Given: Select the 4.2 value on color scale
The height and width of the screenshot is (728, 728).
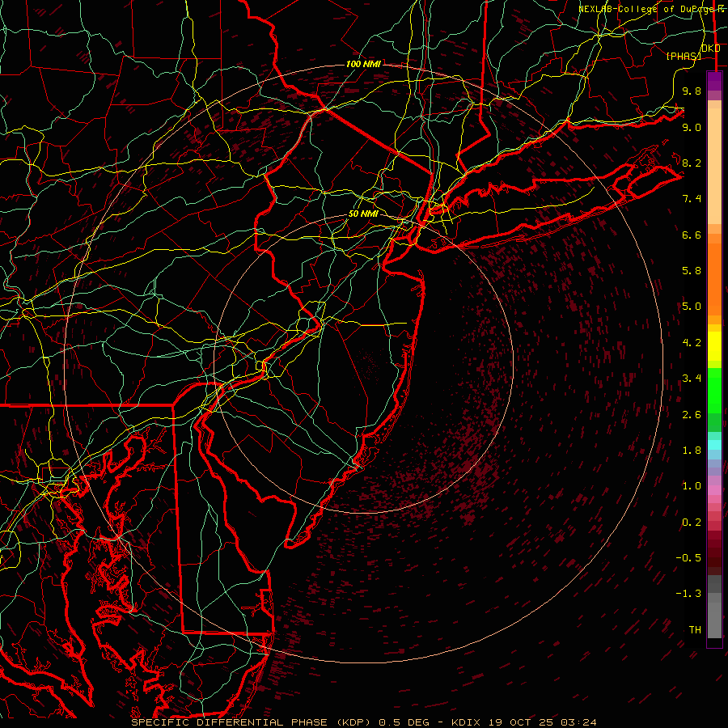Looking at the screenshot, I should point(692,343).
